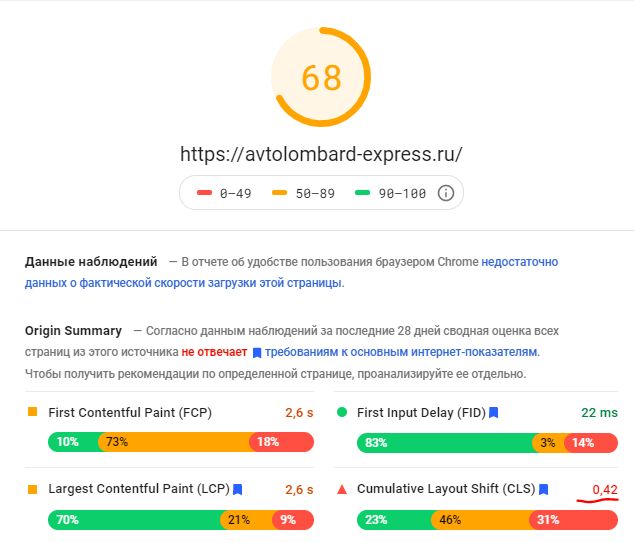The image size is (634, 543).
Task: Click green 70% segment of LCP bar
Action: [x=134, y=520]
